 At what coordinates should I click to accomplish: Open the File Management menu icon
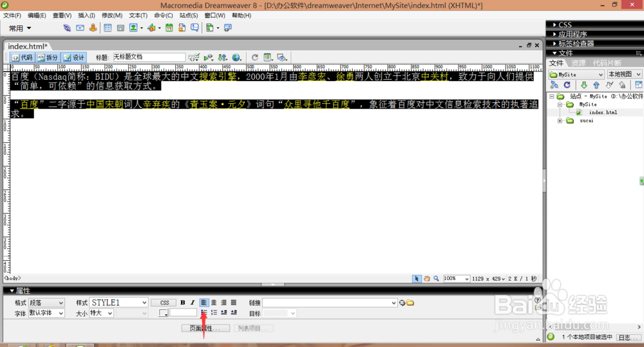click(x=223, y=57)
